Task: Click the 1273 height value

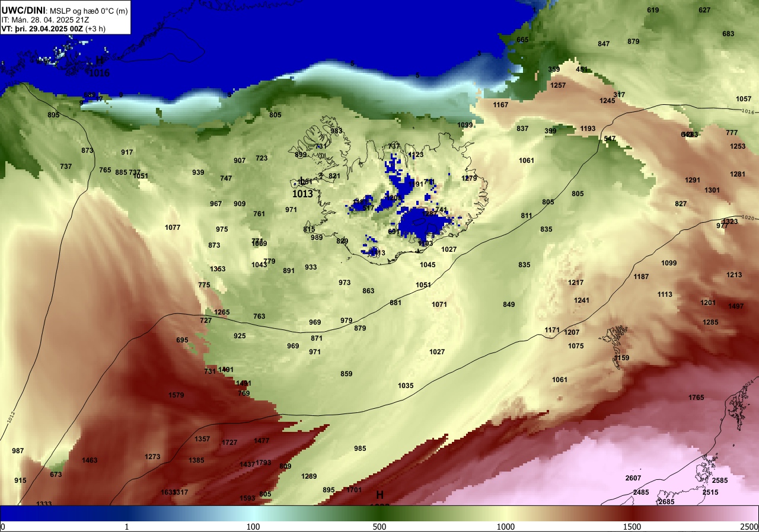Action: [152, 457]
